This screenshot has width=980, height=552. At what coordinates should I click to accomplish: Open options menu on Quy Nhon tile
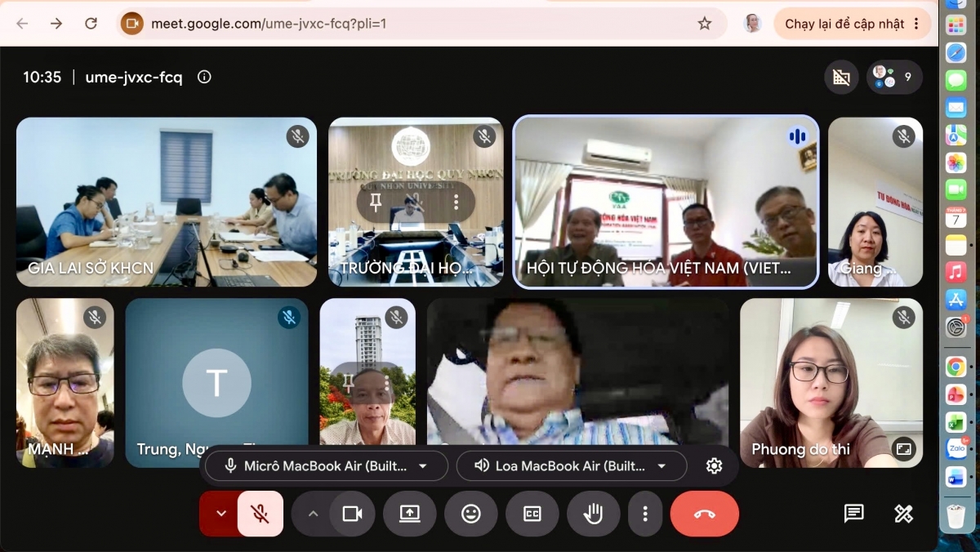(456, 203)
